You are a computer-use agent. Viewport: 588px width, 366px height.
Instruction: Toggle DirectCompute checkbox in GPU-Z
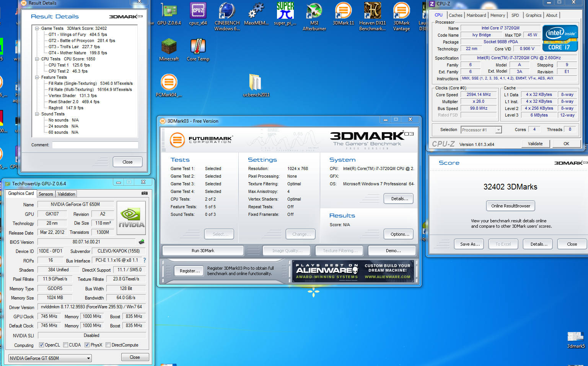point(108,345)
